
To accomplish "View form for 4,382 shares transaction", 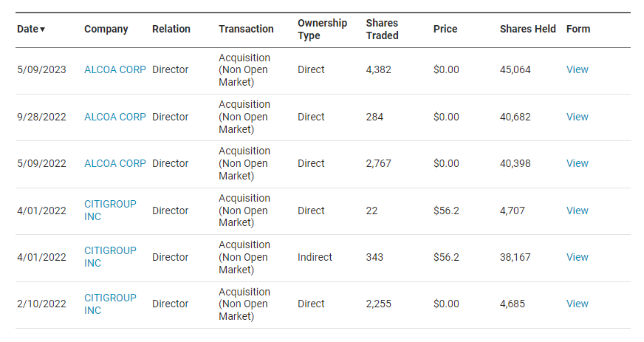I will [x=577, y=69].
